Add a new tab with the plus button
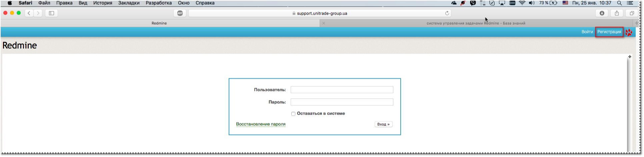 [x=637, y=23]
